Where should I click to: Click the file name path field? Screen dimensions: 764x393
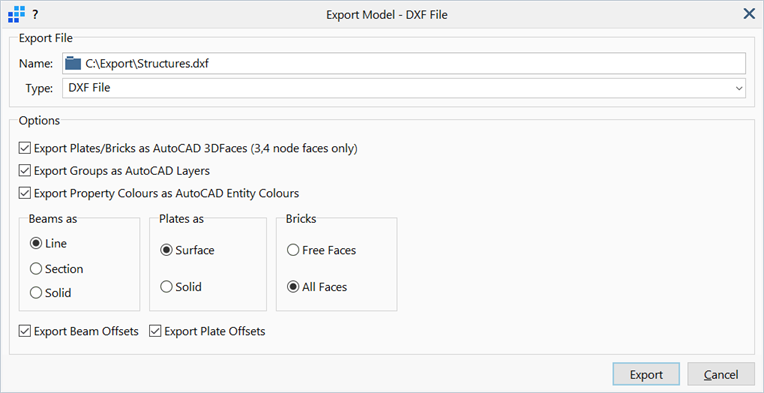[x=403, y=63]
